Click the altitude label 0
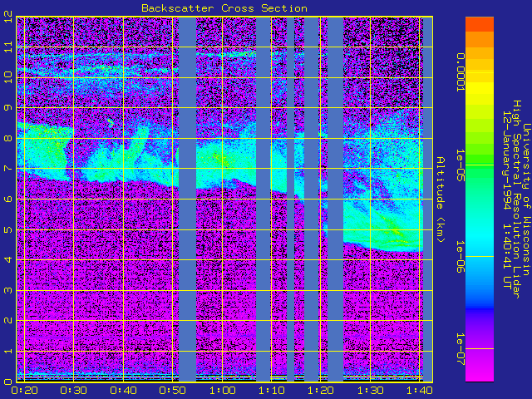Image resolution: width=532 pixels, height=399 pixels. click(x=8, y=382)
